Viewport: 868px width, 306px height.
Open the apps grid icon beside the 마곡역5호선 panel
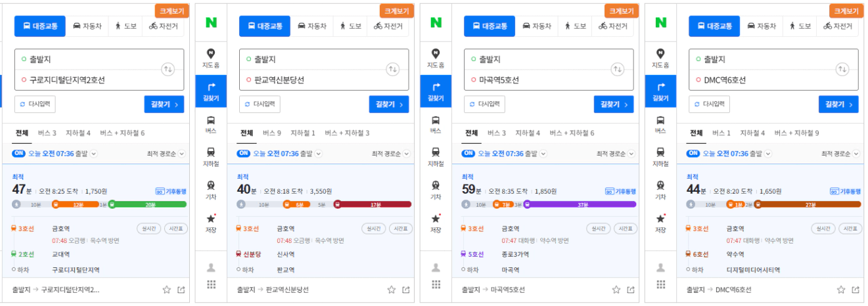(x=436, y=284)
